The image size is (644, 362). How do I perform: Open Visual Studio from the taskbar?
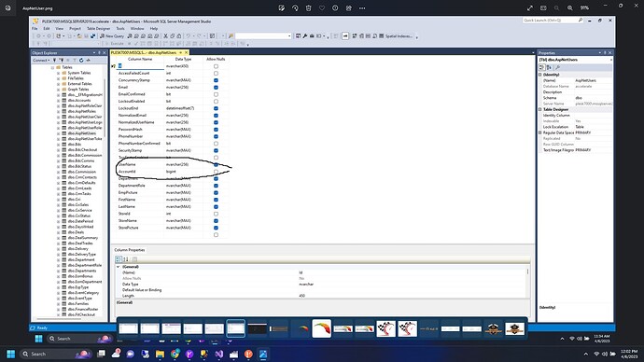point(219,354)
